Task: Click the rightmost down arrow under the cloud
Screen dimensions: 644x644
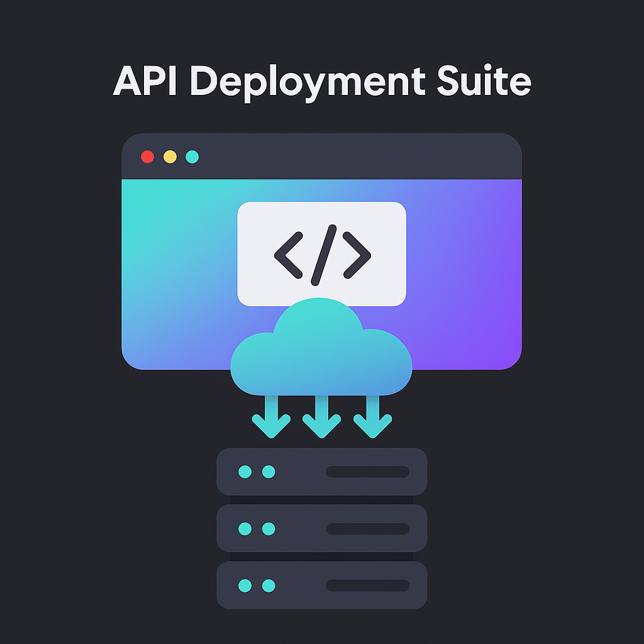Action: tap(372, 416)
